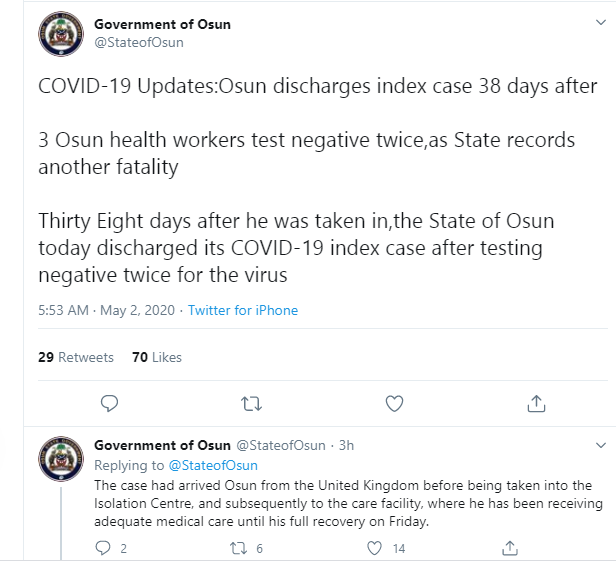Open Government of Osun profile avatar on main tweet
Image resolution: width=616 pixels, height=566 pixels.
point(61,34)
